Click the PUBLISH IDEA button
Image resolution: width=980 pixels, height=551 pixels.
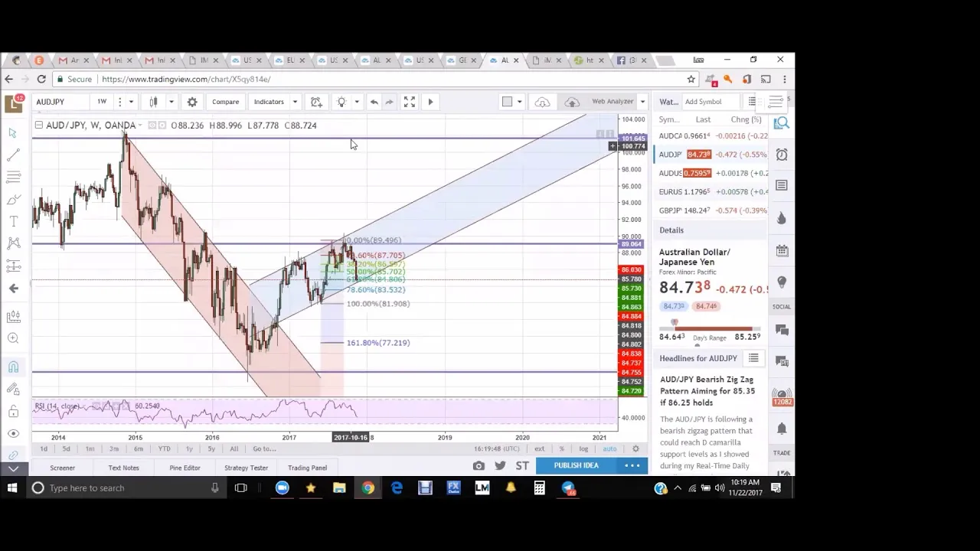click(x=576, y=465)
